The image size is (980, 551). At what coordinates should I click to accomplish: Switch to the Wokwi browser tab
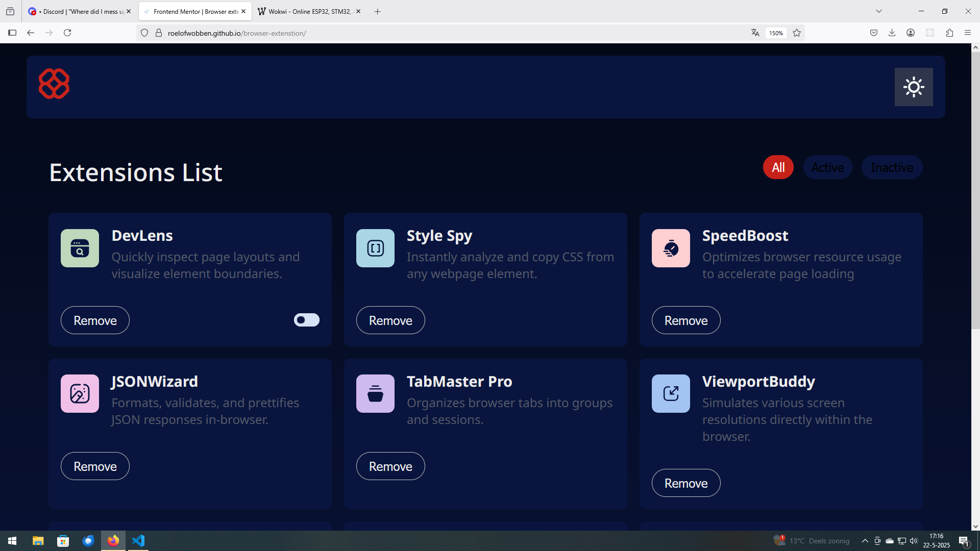click(x=306, y=11)
